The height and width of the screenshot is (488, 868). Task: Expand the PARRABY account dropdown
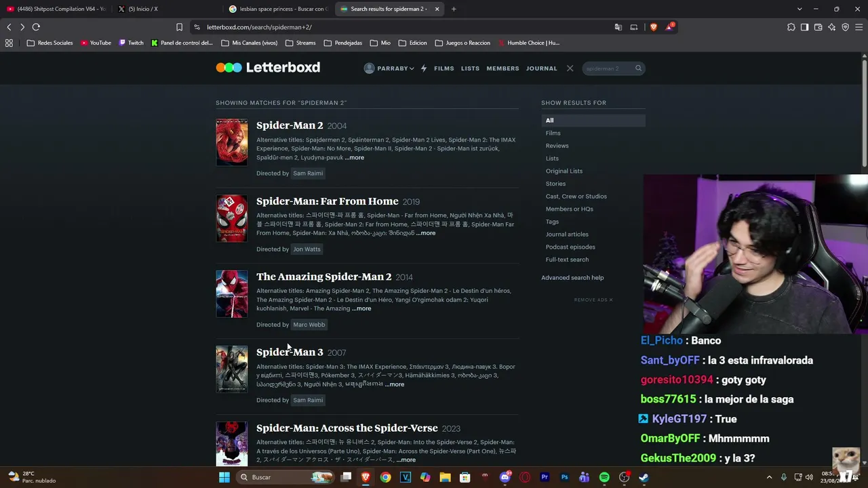pyautogui.click(x=389, y=68)
